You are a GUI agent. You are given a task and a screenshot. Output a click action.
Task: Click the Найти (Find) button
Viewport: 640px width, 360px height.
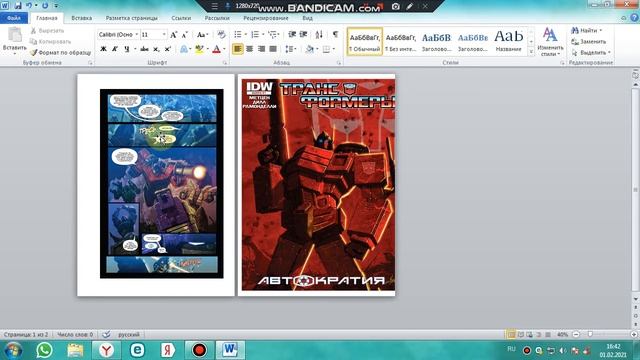coord(586,31)
